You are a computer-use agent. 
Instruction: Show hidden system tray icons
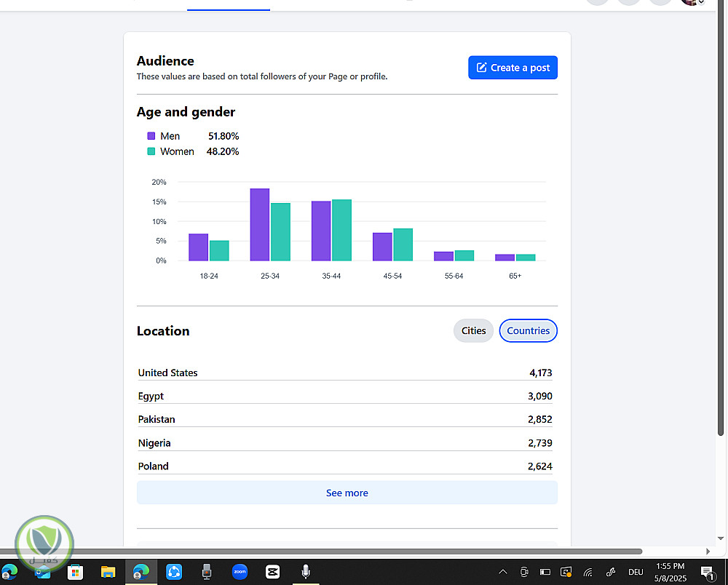tap(503, 572)
